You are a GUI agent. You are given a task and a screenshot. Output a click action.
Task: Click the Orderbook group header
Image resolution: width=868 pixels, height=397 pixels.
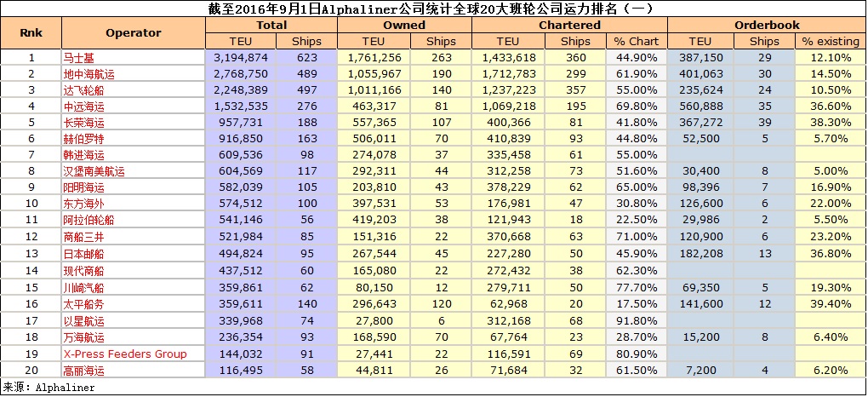pyautogui.click(x=767, y=26)
